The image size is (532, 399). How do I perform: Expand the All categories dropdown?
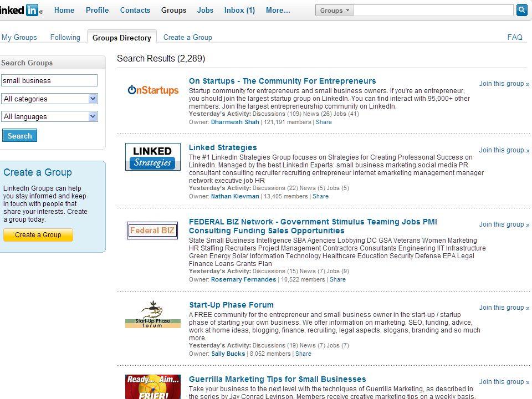(x=49, y=99)
